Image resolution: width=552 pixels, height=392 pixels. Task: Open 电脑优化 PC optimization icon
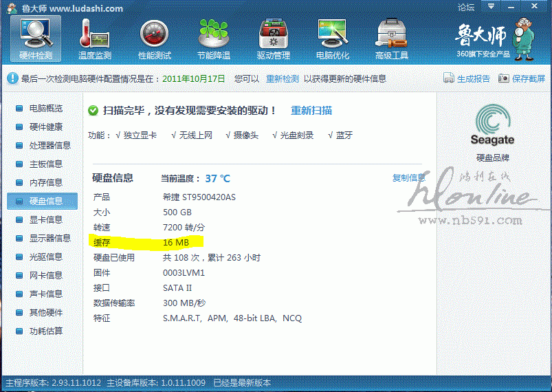tap(333, 39)
